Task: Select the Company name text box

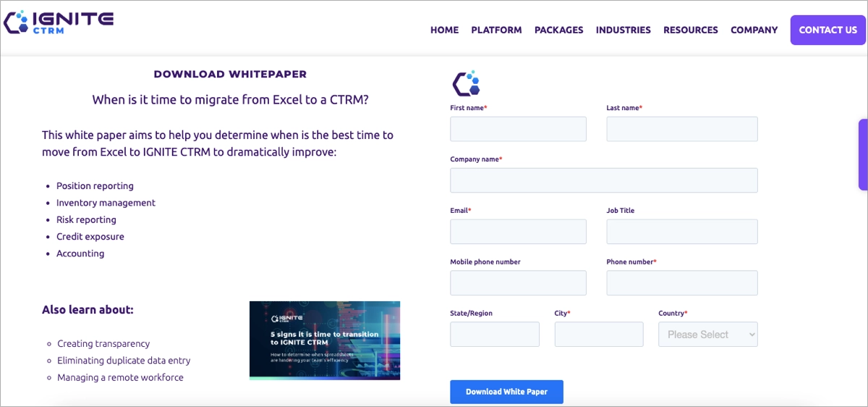Action: [603, 180]
